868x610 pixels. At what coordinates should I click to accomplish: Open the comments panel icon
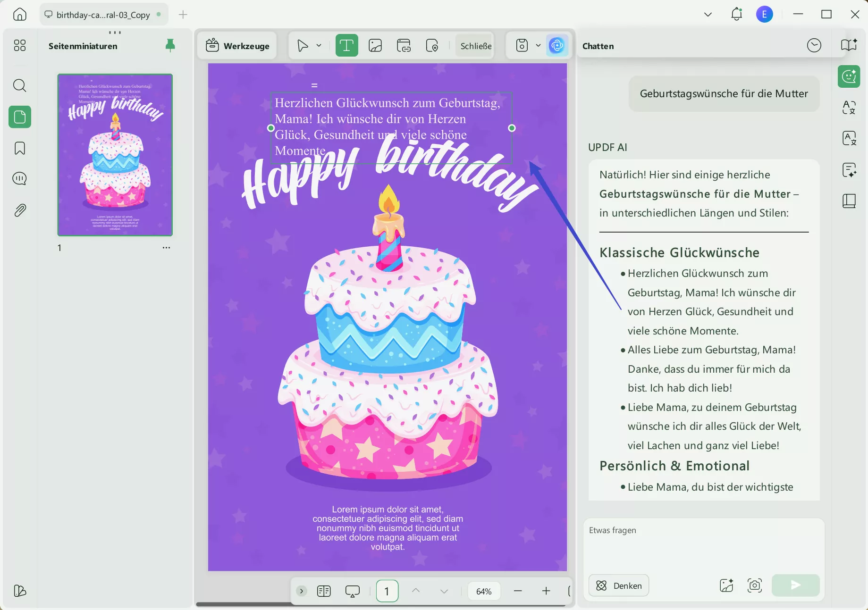(20, 179)
